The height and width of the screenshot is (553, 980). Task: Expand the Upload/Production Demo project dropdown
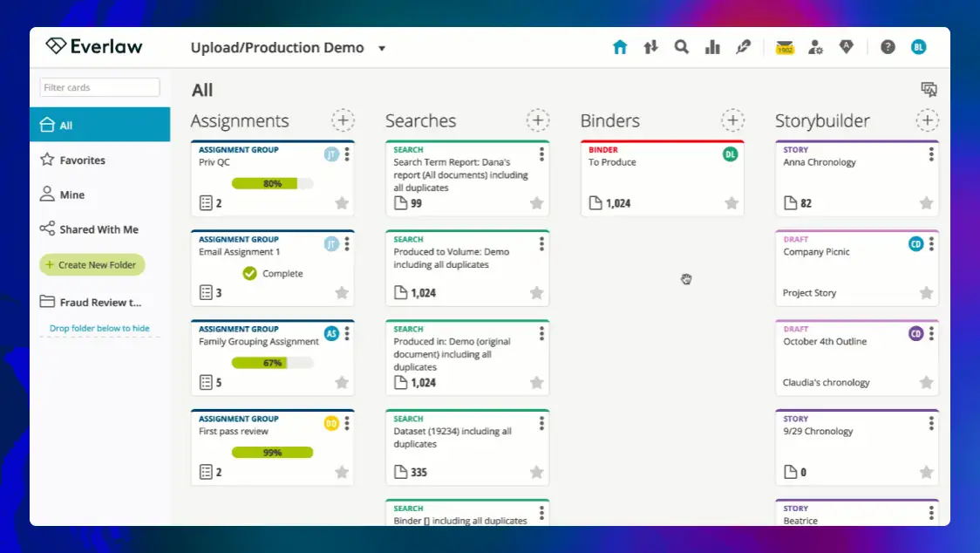click(x=382, y=48)
